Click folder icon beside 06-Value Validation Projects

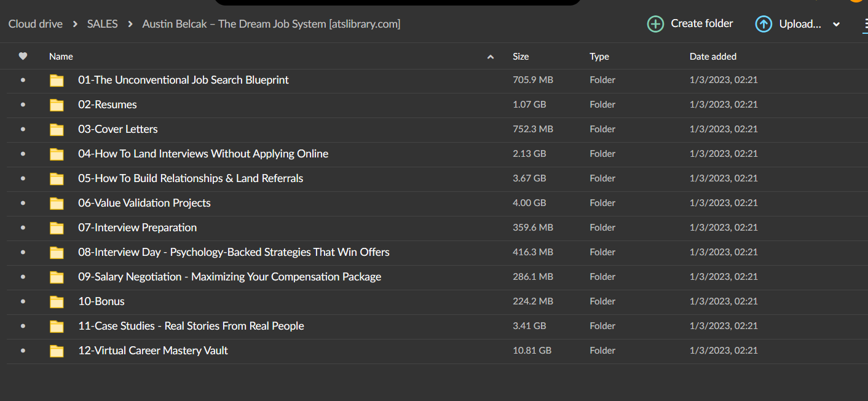(x=57, y=203)
